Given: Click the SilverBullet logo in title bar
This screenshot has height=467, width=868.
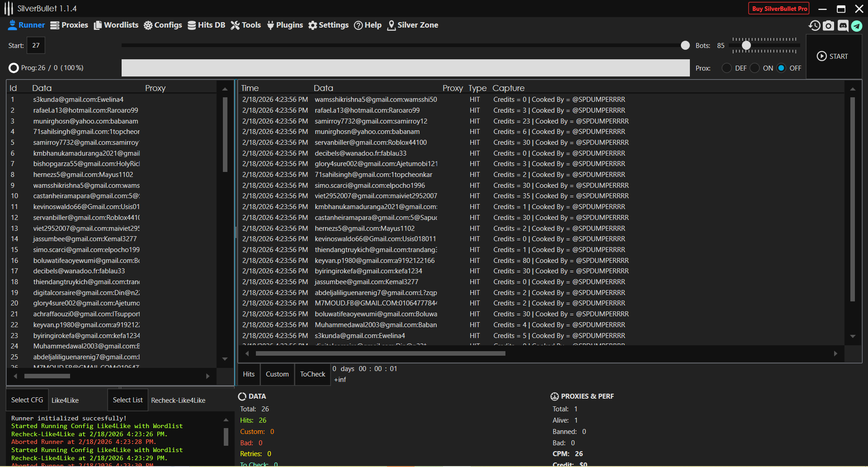Looking at the screenshot, I should tap(9, 9).
